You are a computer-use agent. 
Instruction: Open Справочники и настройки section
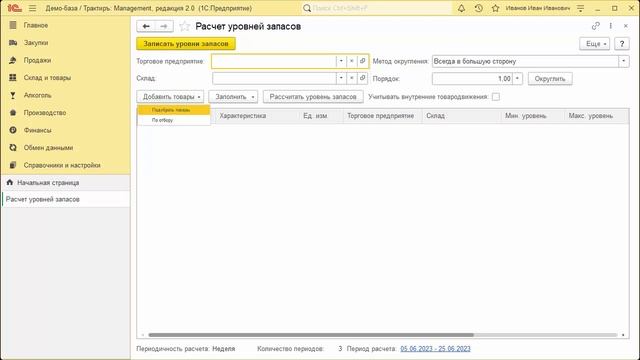tap(65, 165)
